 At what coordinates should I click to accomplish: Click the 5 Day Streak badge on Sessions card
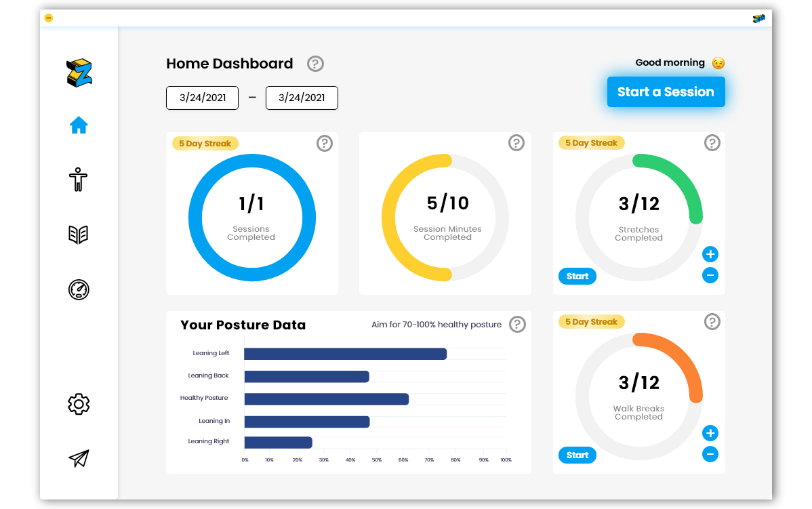pyautogui.click(x=205, y=144)
